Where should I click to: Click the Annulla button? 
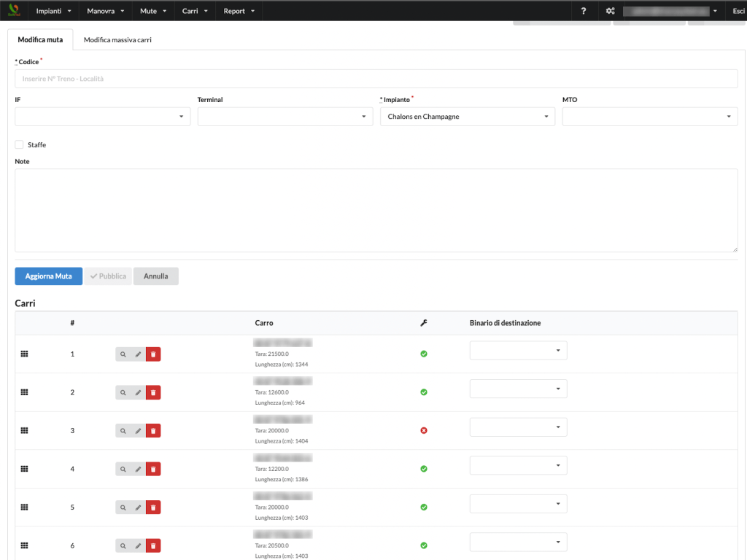156,276
